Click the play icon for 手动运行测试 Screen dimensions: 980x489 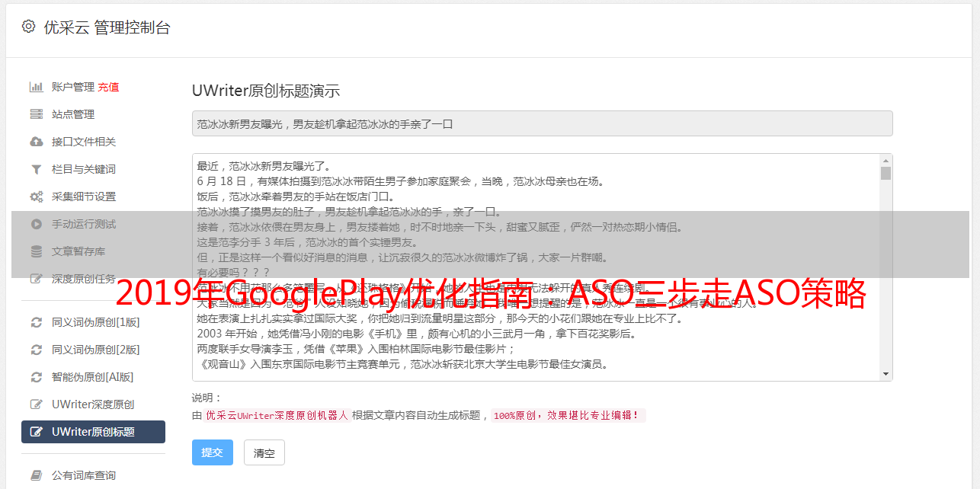(x=36, y=224)
